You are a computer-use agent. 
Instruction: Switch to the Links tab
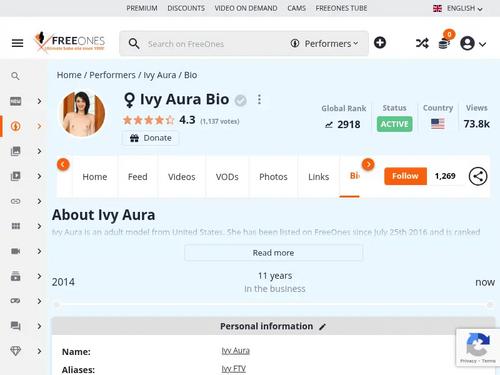click(319, 177)
